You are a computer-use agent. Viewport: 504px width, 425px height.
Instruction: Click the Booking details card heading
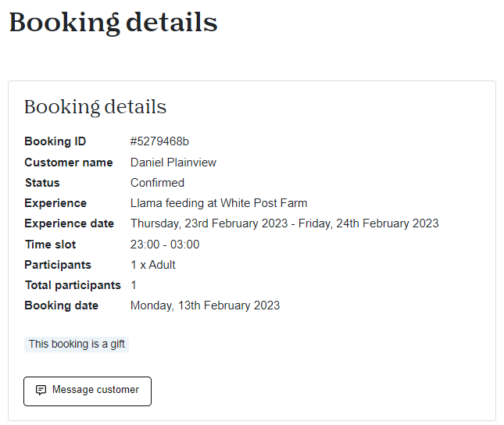pyautogui.click(x=95, y=107)
